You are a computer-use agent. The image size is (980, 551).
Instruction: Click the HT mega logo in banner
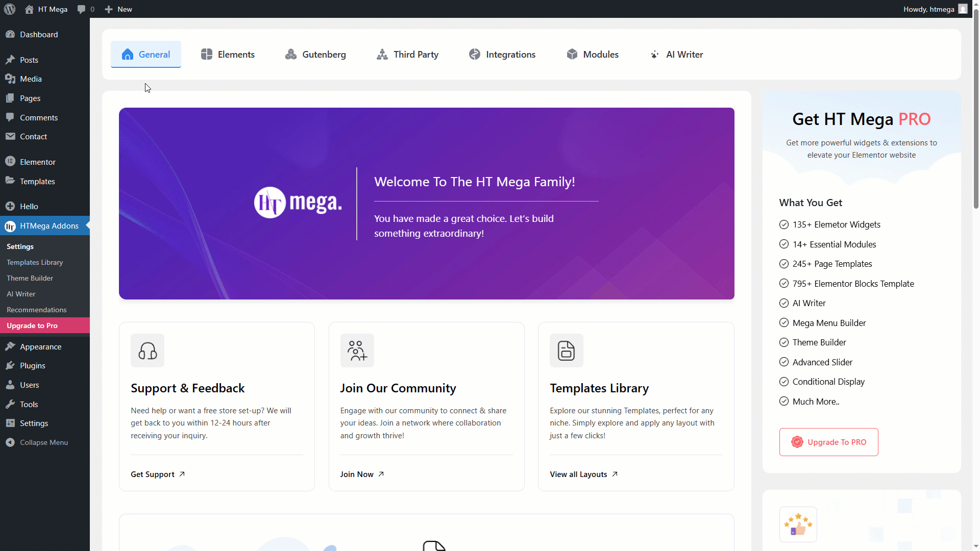pyautogui.click(x=298, y=203)
